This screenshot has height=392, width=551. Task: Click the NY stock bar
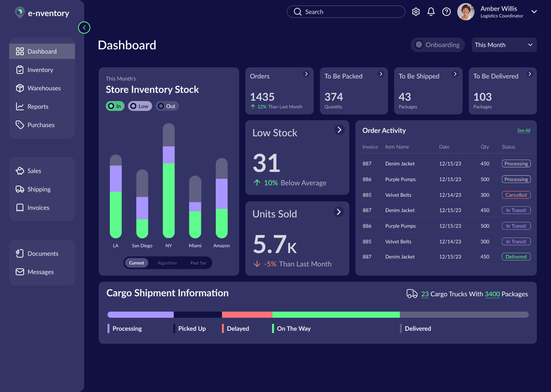coord(169,181)
